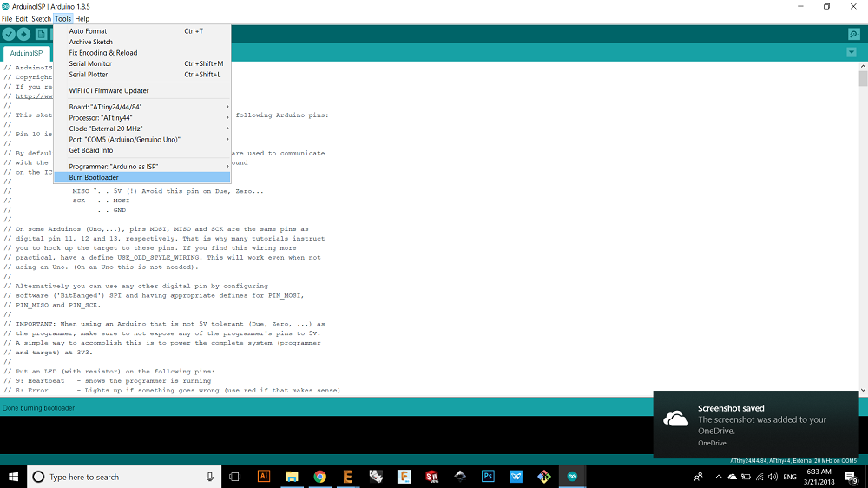Image resolution: width=868 pixels, height=488 pixels.
Task: Launch Inkscape from taskbar
Action: (x=460, y=477)
